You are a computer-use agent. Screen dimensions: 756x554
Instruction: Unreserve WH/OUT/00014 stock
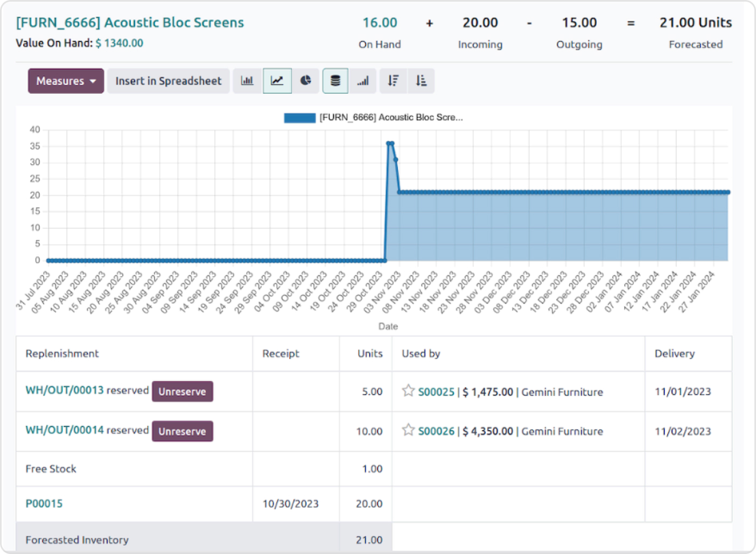[183, 431]
